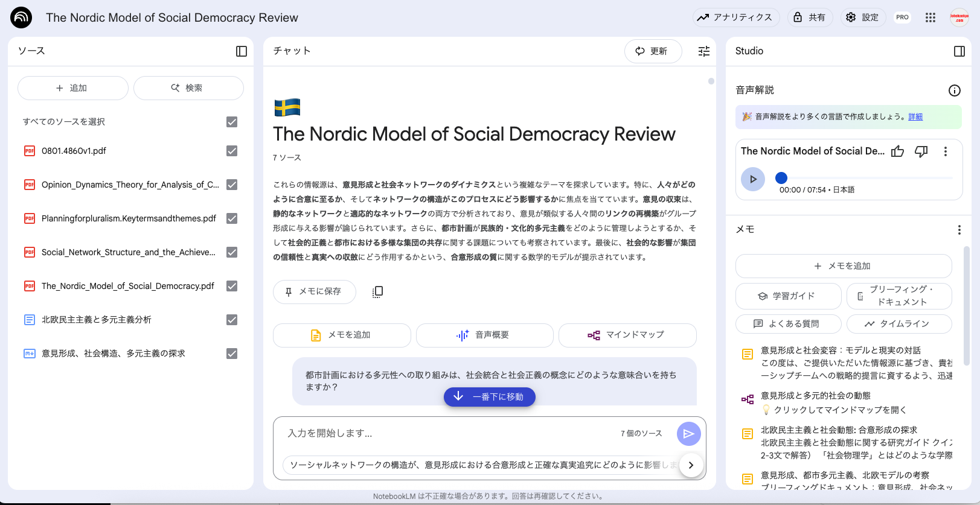The image size is (980, 505).
Task: Uncheck The_Nordic_Model_of_Social_Democracy.pdf checkbox
Action: (x=232, y=286)
